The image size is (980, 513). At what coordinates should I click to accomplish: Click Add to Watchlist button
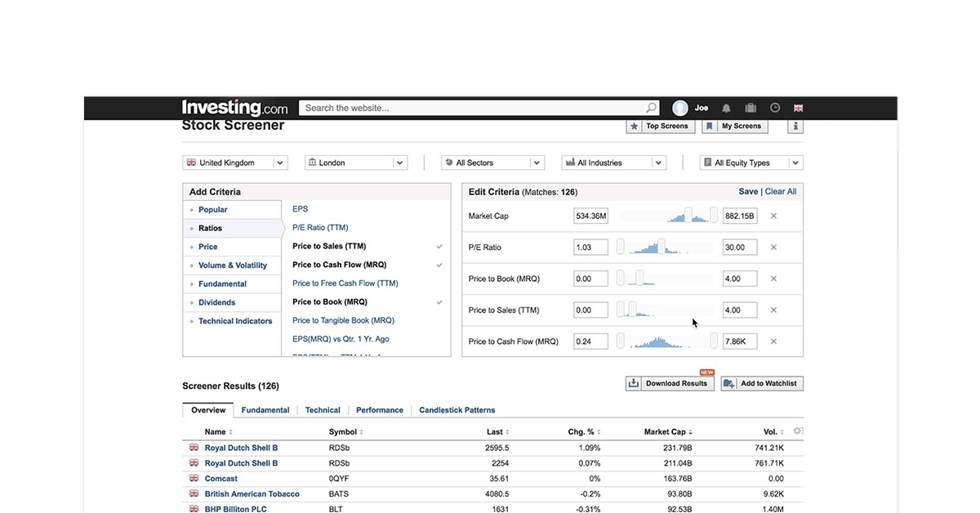[x=762, y=383]
